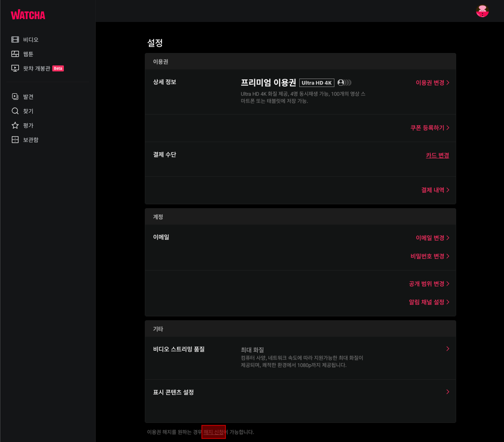Open 이용권 변경 arrow link
504x442 pixels.
click(432, 83)
